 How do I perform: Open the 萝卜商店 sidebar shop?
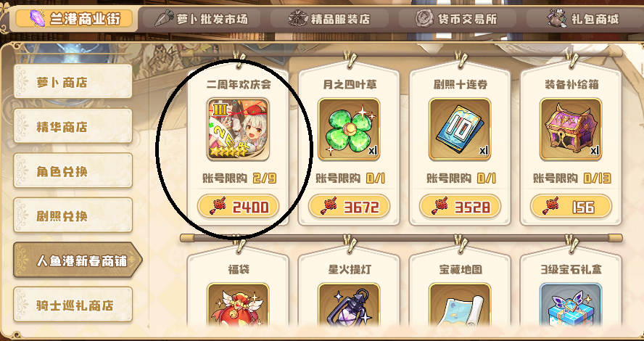[73, 81]
